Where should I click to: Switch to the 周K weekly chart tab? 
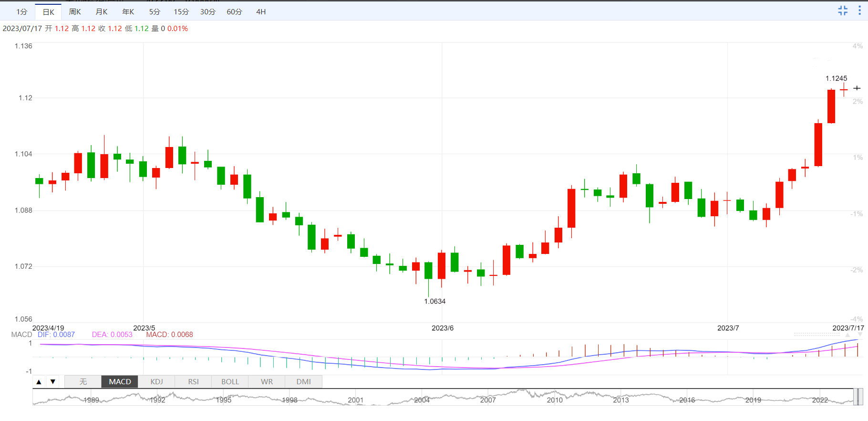75,12
